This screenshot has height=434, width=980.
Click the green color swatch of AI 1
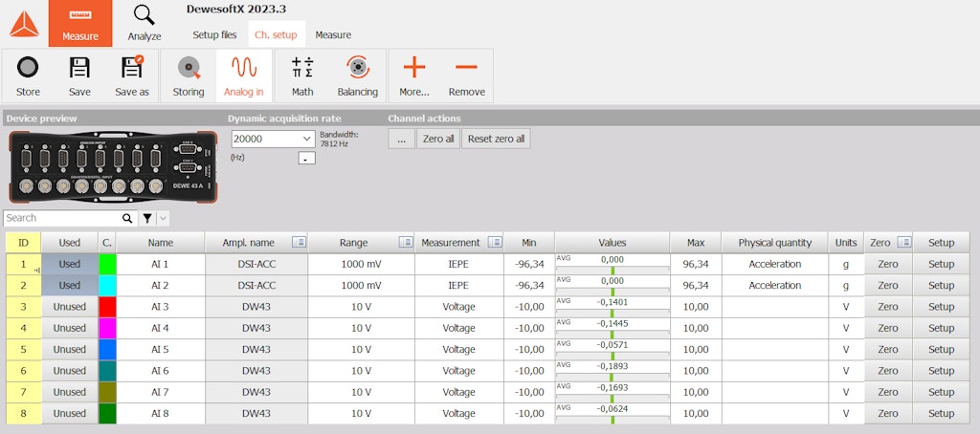coord(107,264)
